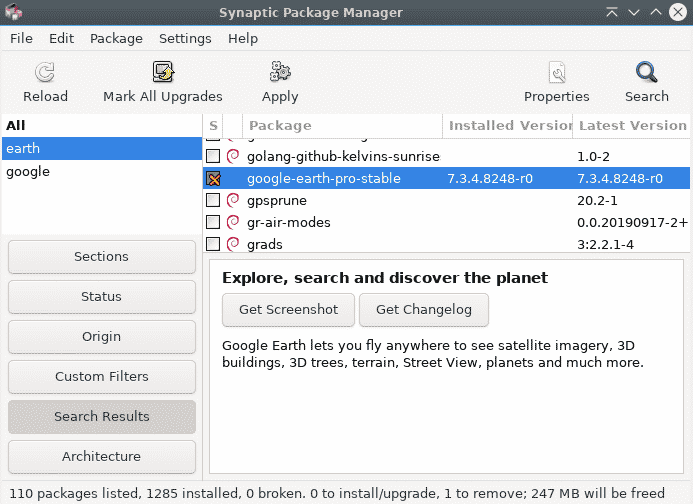Sort by the S status column header
The width and height of the screenshot is (693, 504).
(213, 126)
